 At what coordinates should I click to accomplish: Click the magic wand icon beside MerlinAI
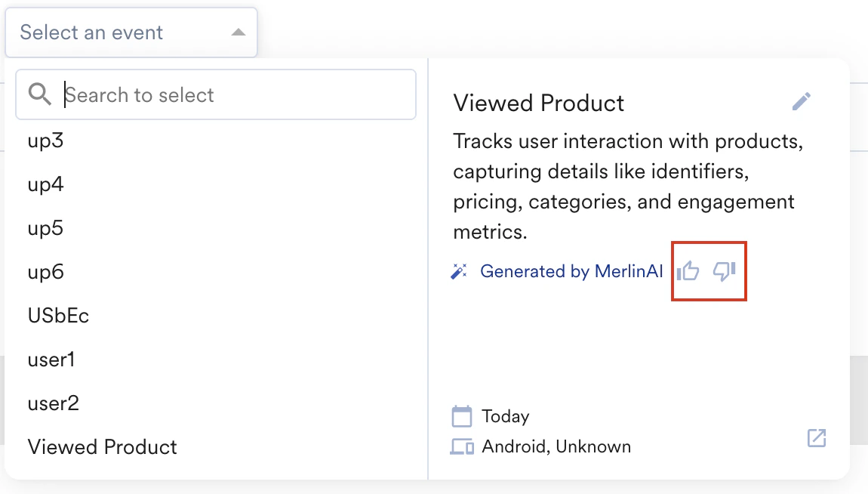pyautogui.click(x=459, y=271)
